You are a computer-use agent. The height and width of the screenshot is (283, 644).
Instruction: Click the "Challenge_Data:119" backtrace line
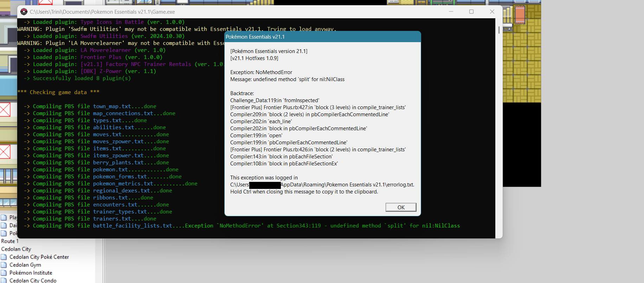tap(275, 100)
